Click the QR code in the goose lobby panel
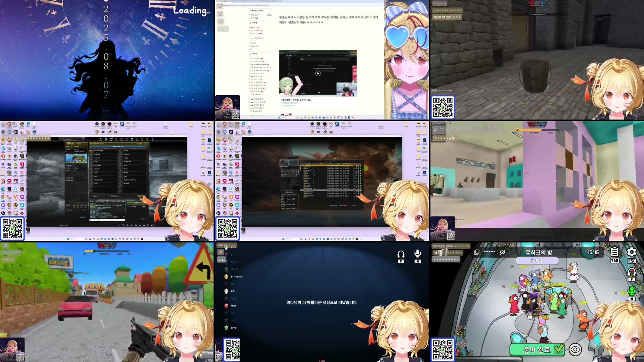This screenshot has height=362, width=644. 443,349
